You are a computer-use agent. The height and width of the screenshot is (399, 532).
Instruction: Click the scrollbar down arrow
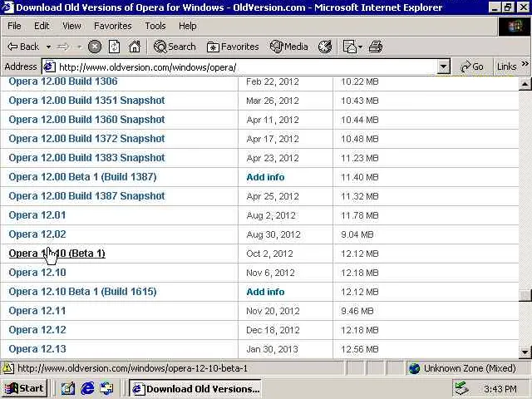click(525, 352)
